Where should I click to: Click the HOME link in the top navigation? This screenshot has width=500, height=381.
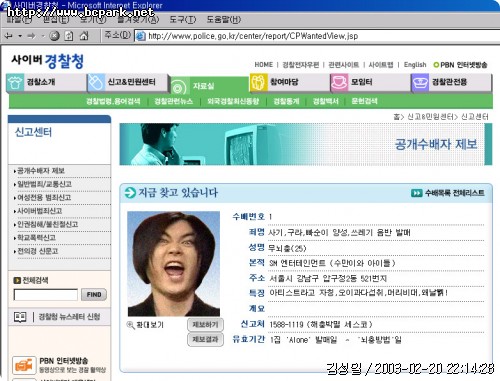pos(263,65)
